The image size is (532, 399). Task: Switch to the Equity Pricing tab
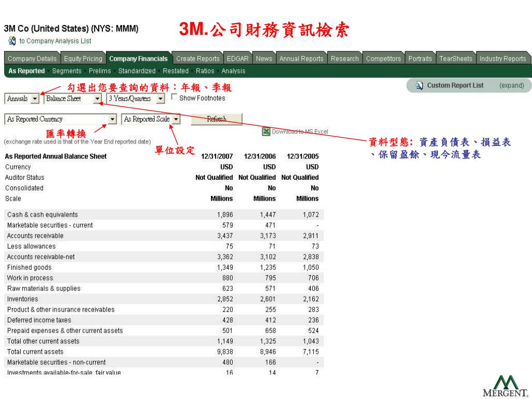[83, 59]
